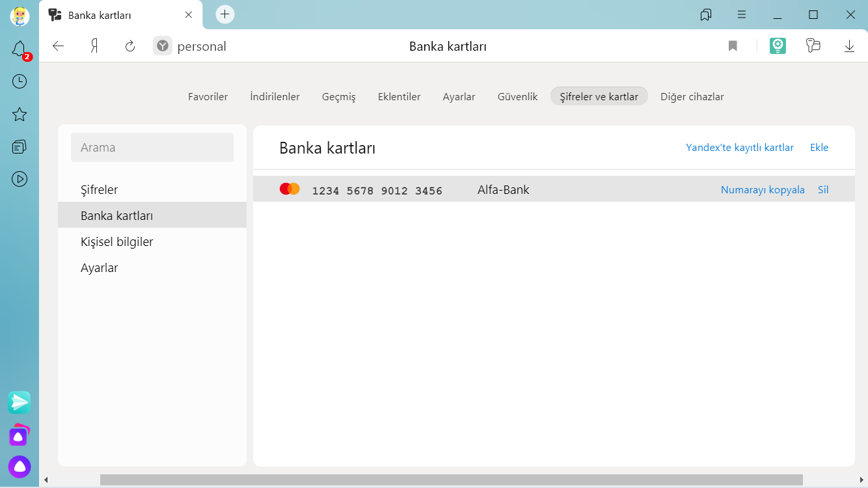The height and width of the screenshot is (488, 868).
Task: Click Numarayı kopyala for the card
Action: click(x=763, y=190)
